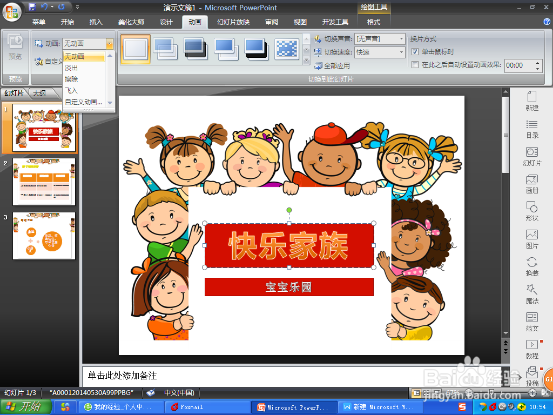Click 形状 (Shapes) icon in right sidebar
The width and height of the screenshot is (553, 415).
pyautogui.click(x=532, y=212)
